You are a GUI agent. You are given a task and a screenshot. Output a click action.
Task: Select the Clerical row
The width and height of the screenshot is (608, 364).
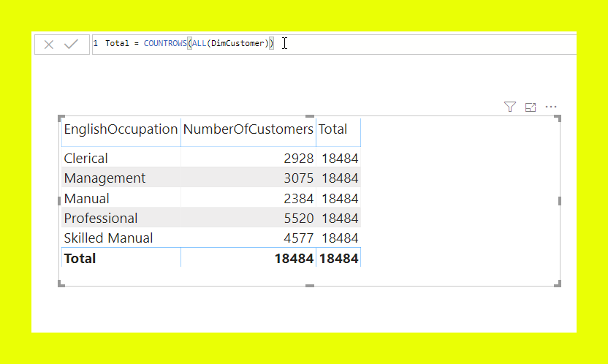85,158
